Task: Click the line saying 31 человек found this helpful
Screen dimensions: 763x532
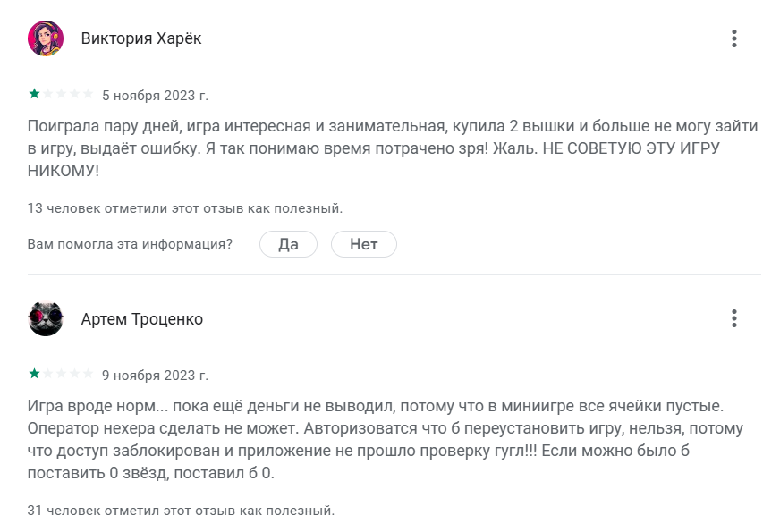Action: 181,511
